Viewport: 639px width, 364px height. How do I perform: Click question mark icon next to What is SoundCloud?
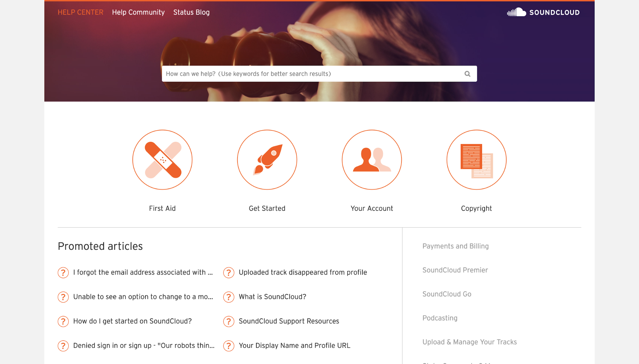(x=229, y=297)
